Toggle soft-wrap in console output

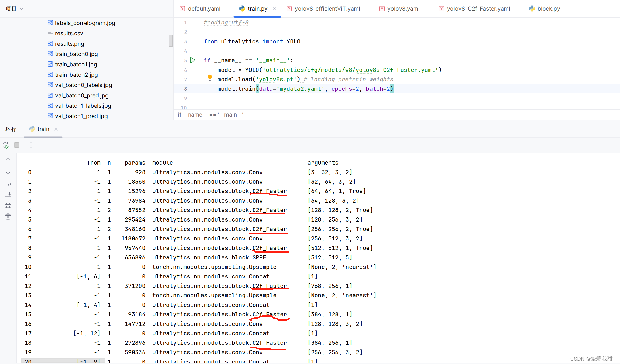[8, 183]
